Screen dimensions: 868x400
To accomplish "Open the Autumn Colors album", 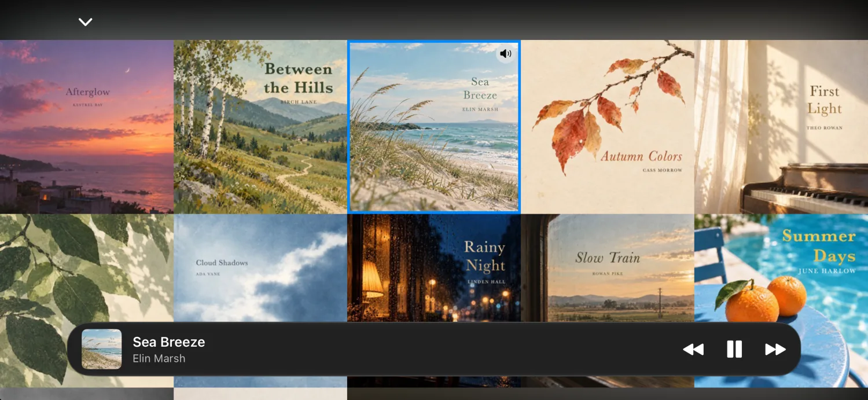I will pos(608,127).
